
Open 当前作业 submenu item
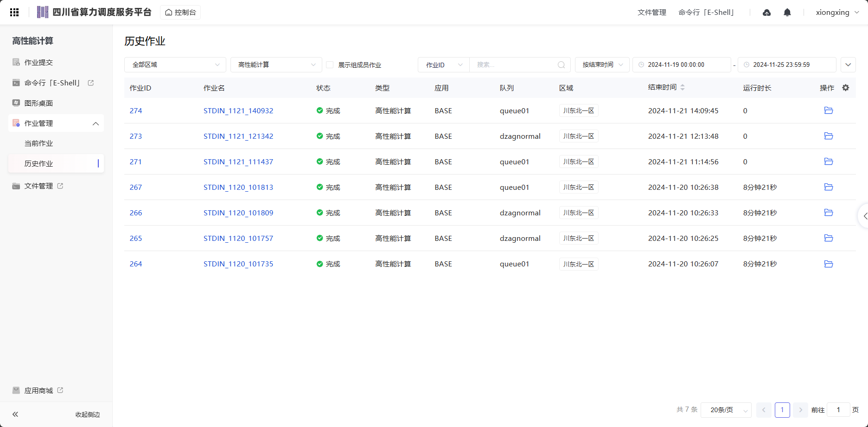(x=39, y=143)
